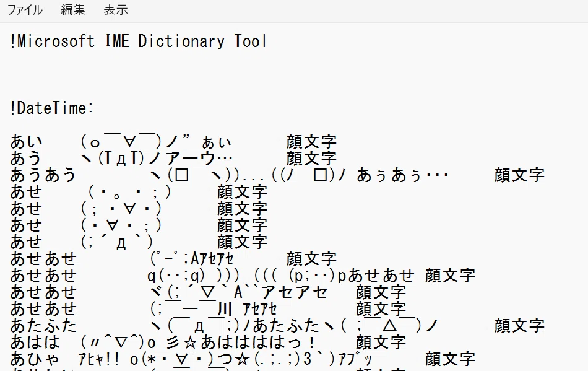Click the reading 'あい' in first row
Image resolution: width=588 pixels, height=371 pixels.
coord(26,142)
